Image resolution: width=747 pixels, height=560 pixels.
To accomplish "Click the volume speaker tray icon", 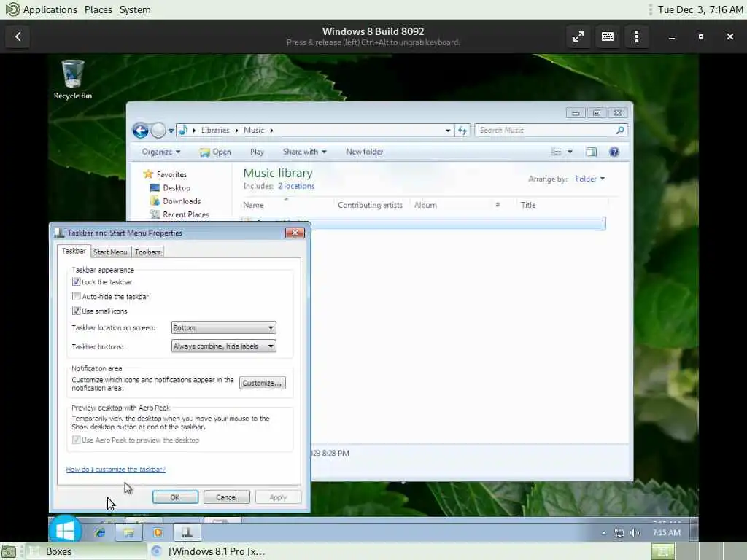I will tap(635, 532).
